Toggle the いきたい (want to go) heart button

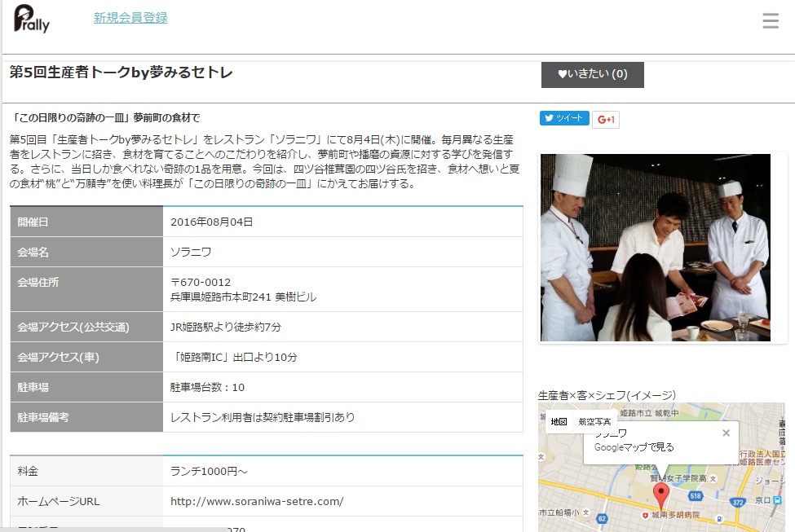tap(593, 74)
